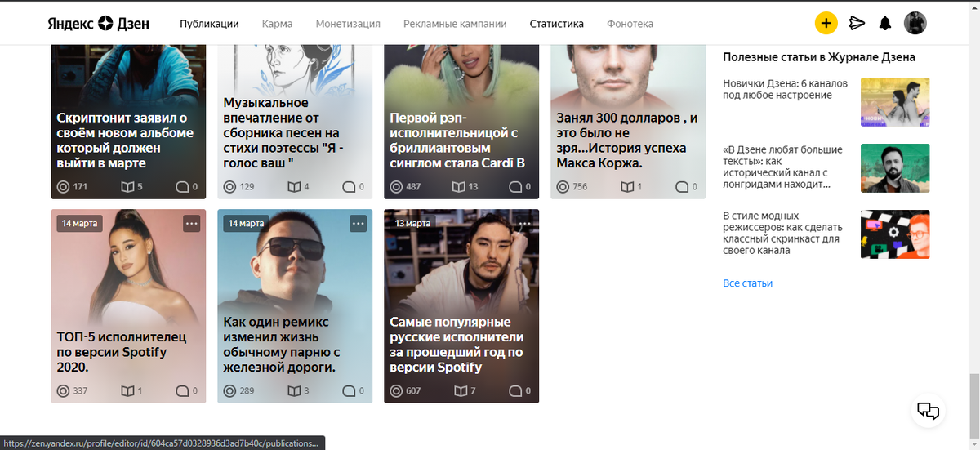Open the chat support bubble icon
Image resolution: width=980 pixels, height=450 pixels.
coord(929,410)
